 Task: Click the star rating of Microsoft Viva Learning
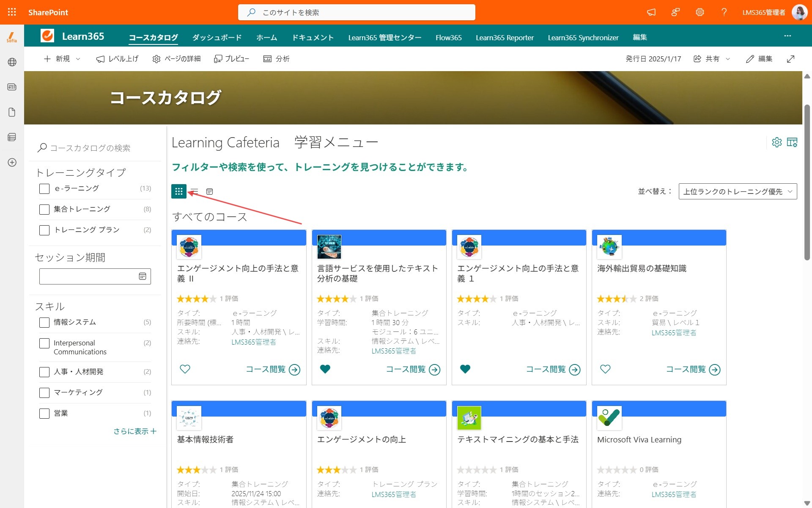point(617,469)
